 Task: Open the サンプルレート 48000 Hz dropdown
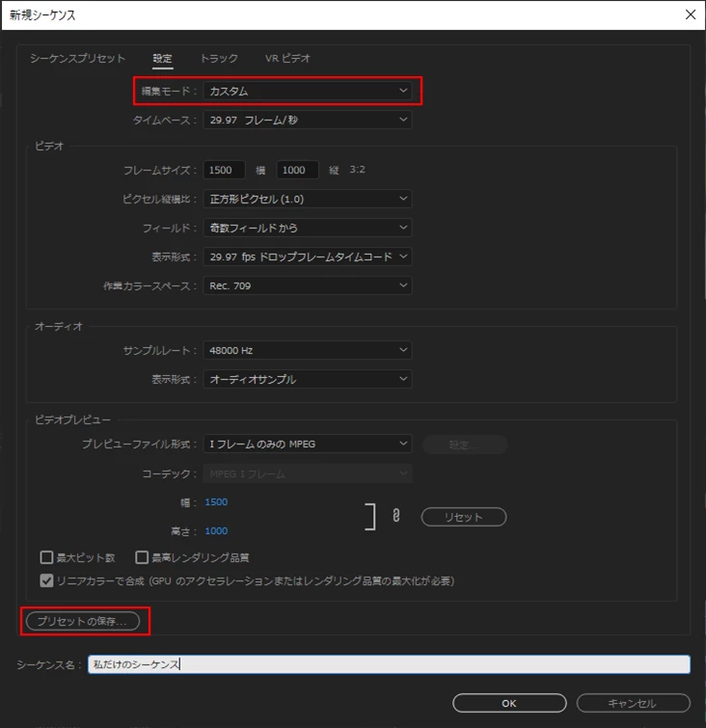pyautogui.click(x=308, y=350)
